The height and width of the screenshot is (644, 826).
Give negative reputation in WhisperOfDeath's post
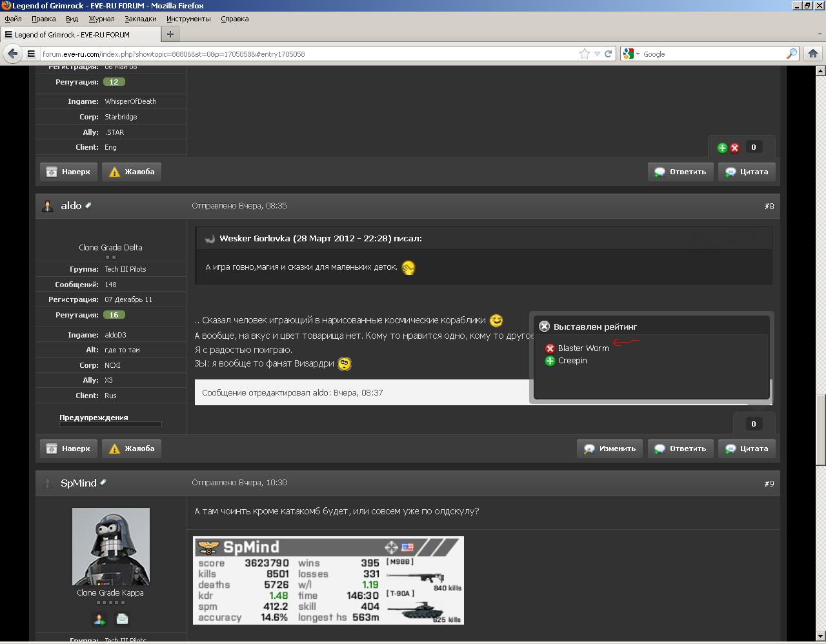[x=734, y=148]
